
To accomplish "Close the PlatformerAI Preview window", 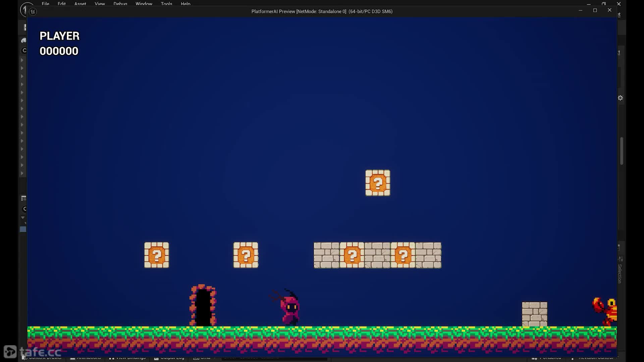I will tap(610, 10).
